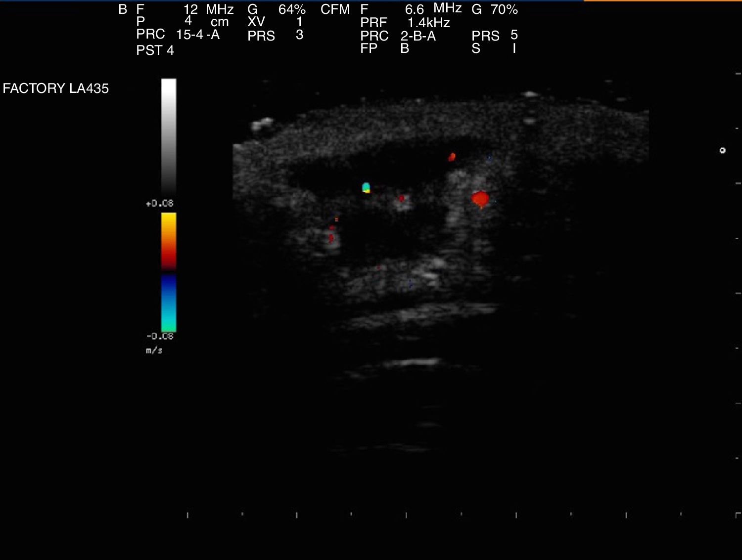Click the grayscale brightness bar
Image resolution: width=742 pixels, height=560 pixels.
168,136
